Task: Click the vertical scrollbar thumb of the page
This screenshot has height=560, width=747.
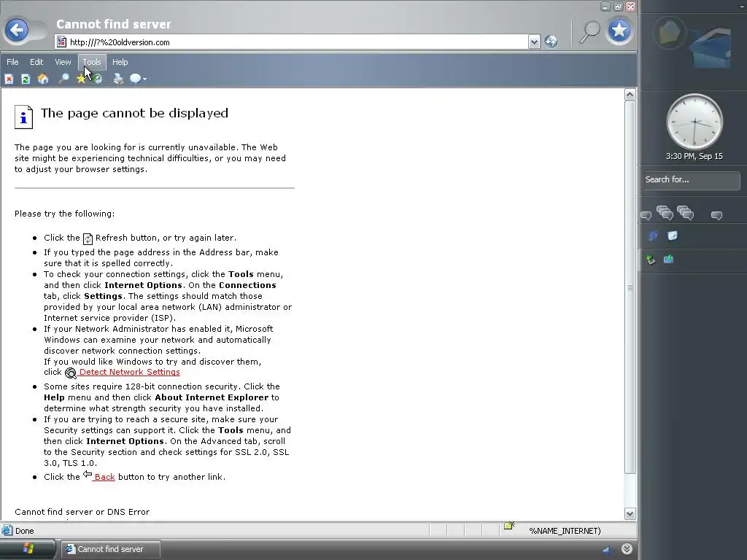Action: tap(630, 287)
